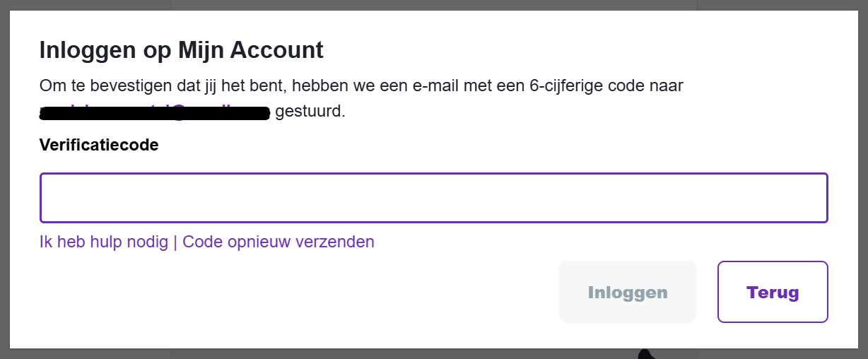Click the pipe separator between the links

tap(175, 242)
